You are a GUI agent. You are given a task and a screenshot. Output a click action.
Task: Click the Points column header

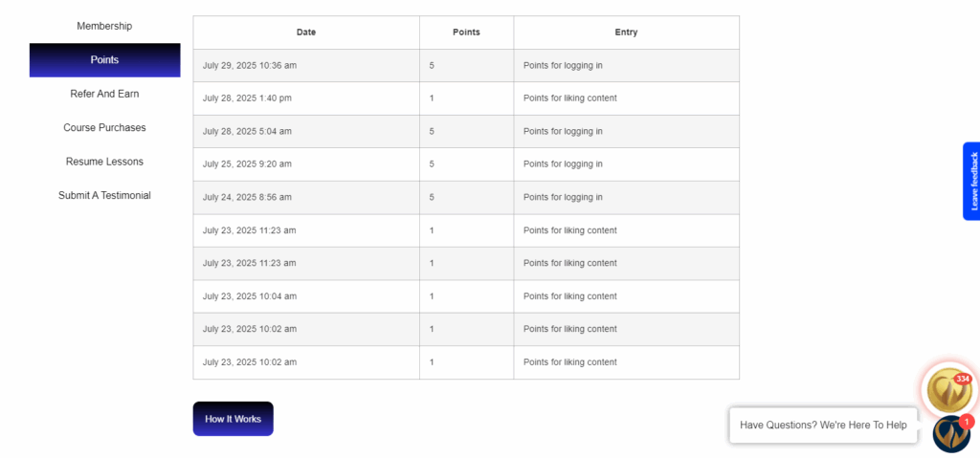(466, 33)
